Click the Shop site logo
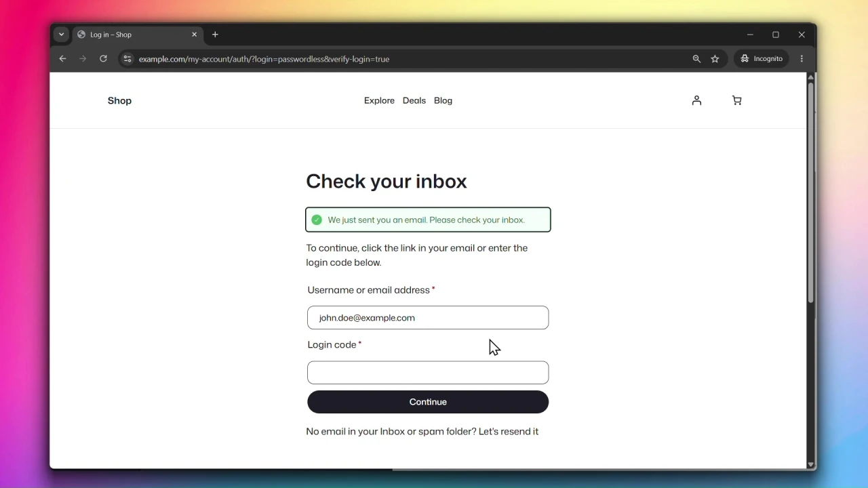 pos(119,100)
